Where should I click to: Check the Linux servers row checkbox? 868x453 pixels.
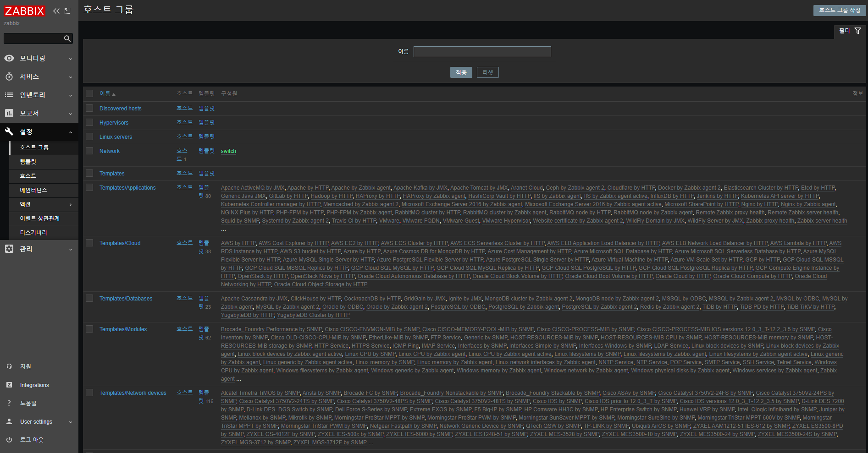(89, 136)
